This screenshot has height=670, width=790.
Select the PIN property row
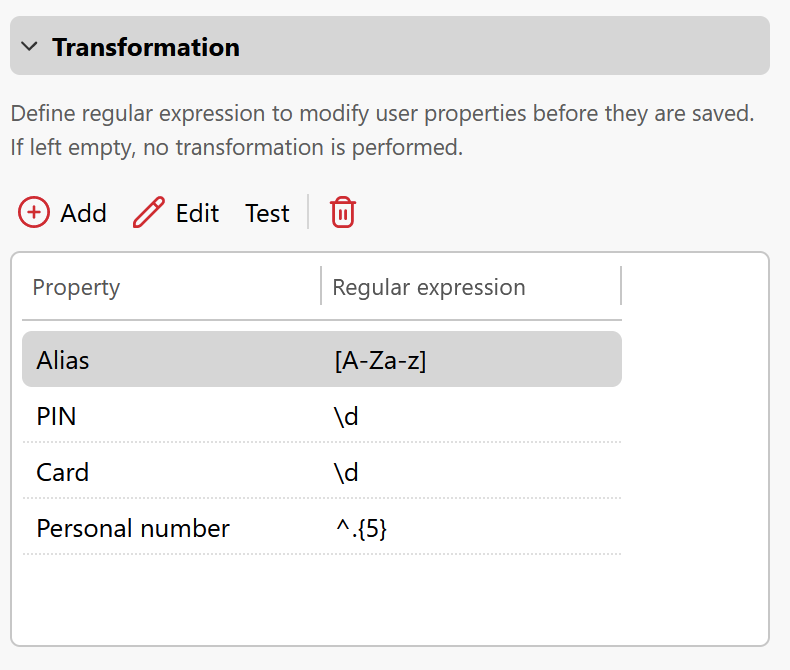[56, 416]
